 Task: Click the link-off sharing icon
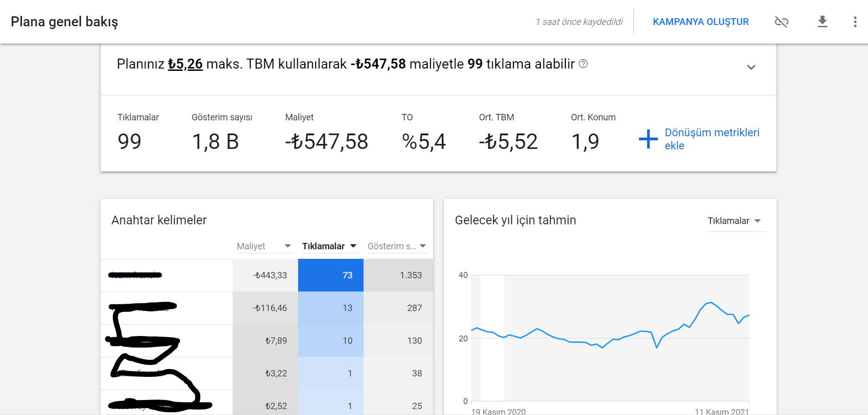[781, 22]
